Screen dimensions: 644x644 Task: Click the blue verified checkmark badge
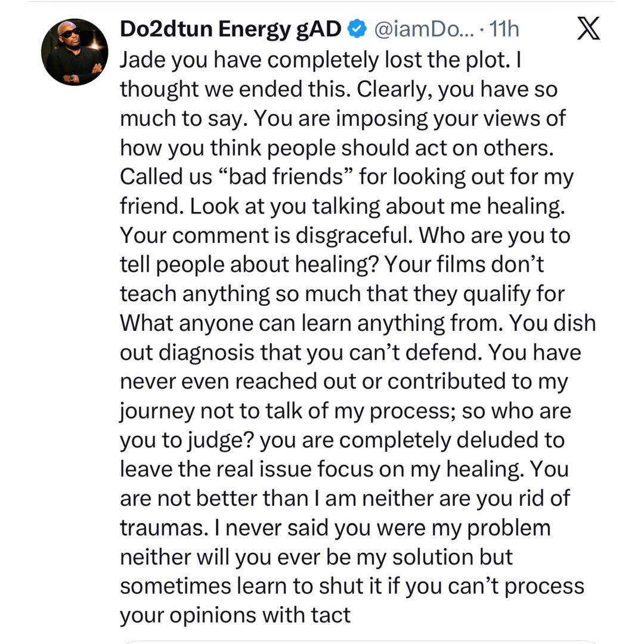coord(357,29)
